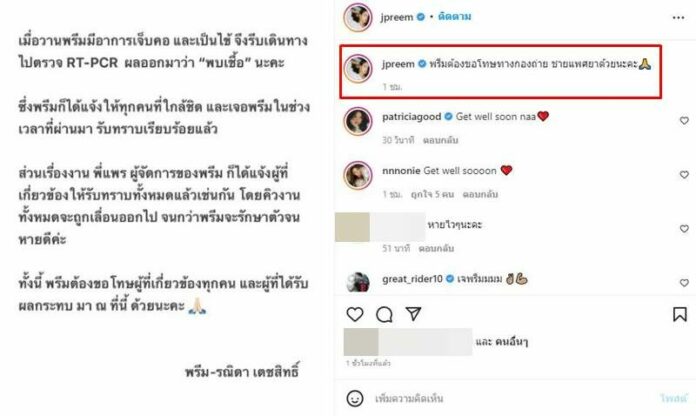This screenshot has height=416, width=696.
Task: Like the post with heart icon
Action: pos(355,314)
